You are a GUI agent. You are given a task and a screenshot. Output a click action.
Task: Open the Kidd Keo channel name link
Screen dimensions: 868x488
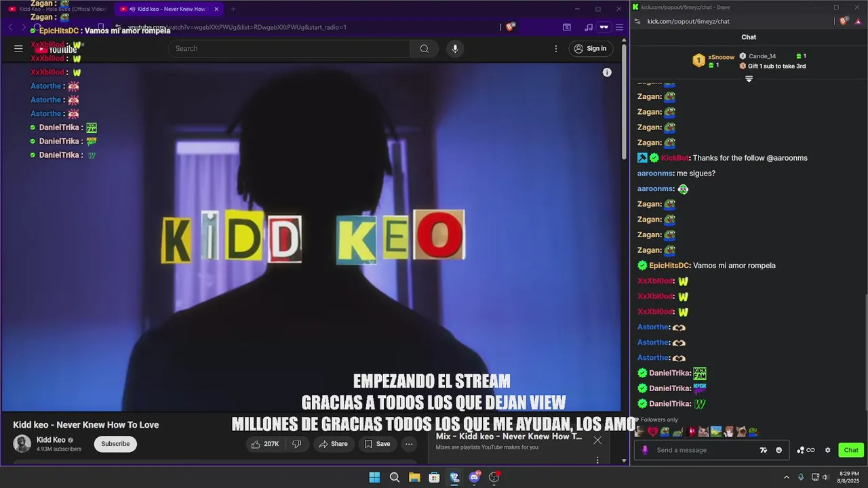(x=51, y=440)
